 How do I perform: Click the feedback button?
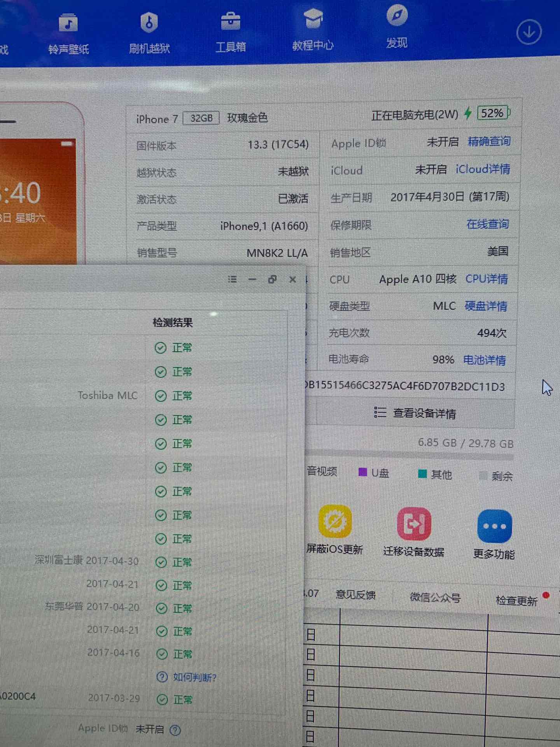click(356, 595)
